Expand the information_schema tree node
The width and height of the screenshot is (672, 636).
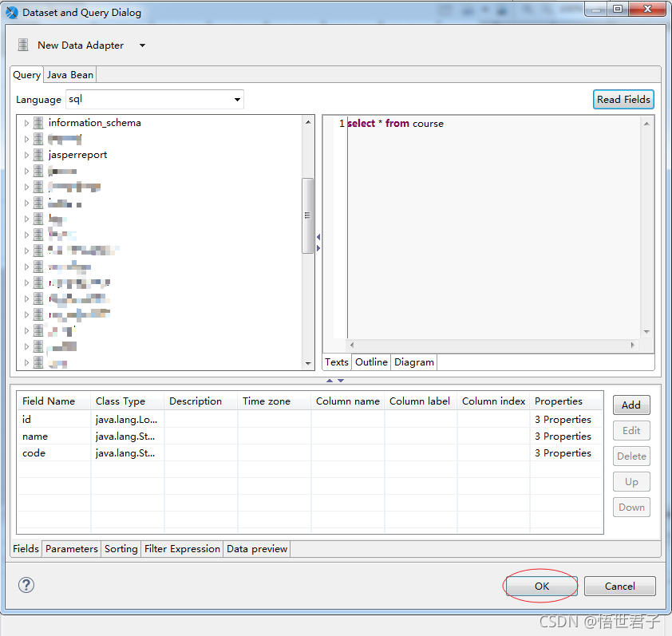point(26,123)
